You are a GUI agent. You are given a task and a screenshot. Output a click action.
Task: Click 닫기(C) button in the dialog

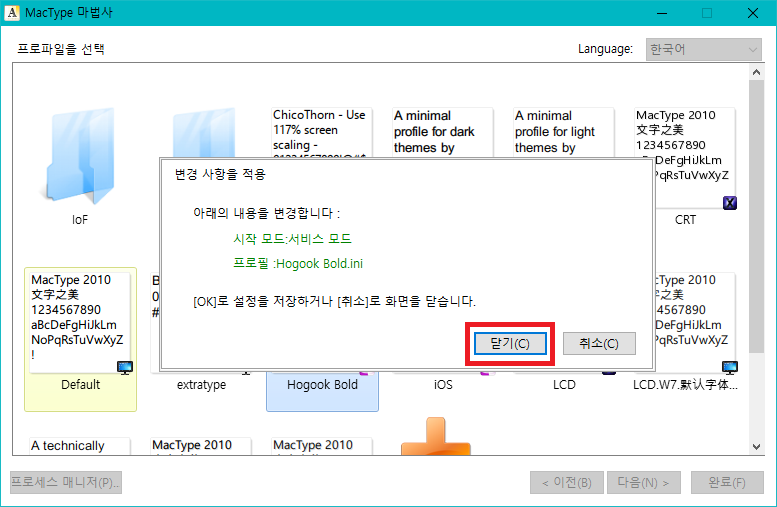pos(510,343)
